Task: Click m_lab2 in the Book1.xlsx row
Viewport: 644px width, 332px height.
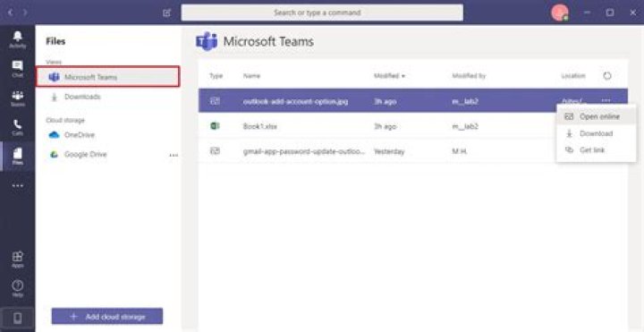Action: pos(465,126)
